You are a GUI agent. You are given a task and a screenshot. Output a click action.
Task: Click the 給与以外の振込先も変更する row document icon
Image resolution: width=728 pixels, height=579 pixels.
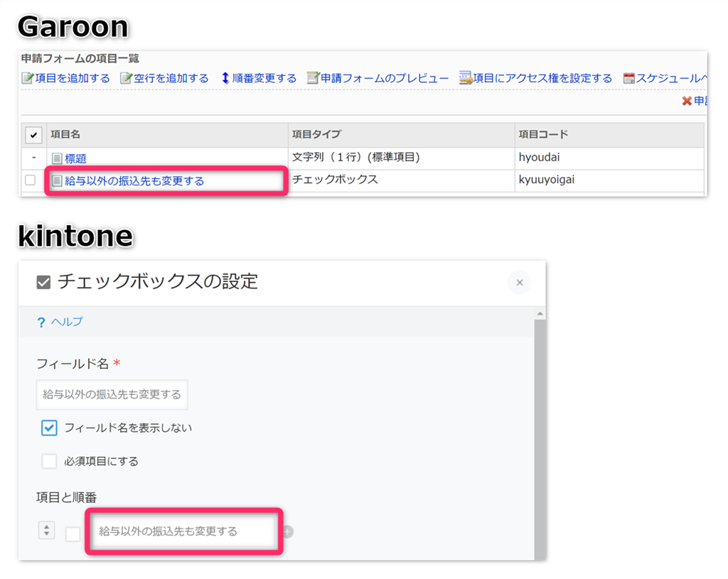pos(57,180)
